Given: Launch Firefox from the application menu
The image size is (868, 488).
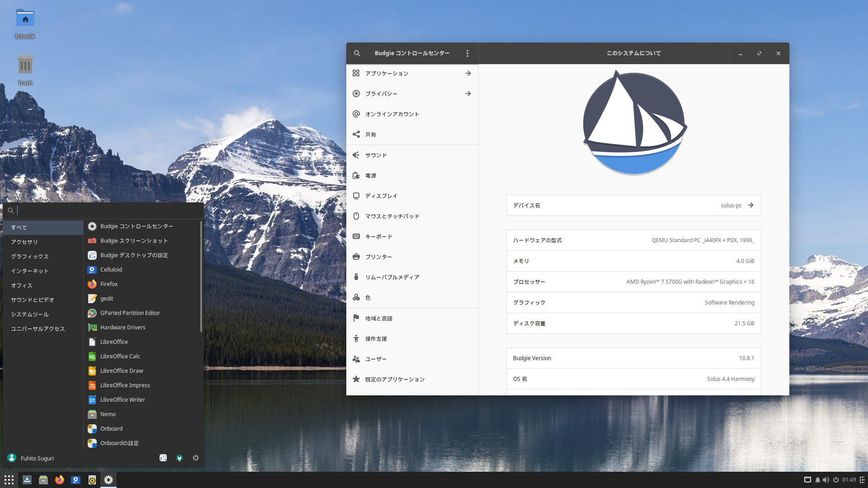Looking at the screenshot, I should 109,284.
